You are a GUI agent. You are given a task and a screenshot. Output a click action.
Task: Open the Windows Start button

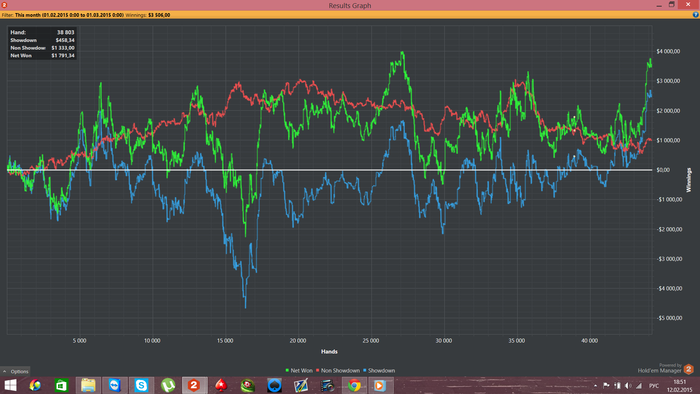[x=10, y=385]
